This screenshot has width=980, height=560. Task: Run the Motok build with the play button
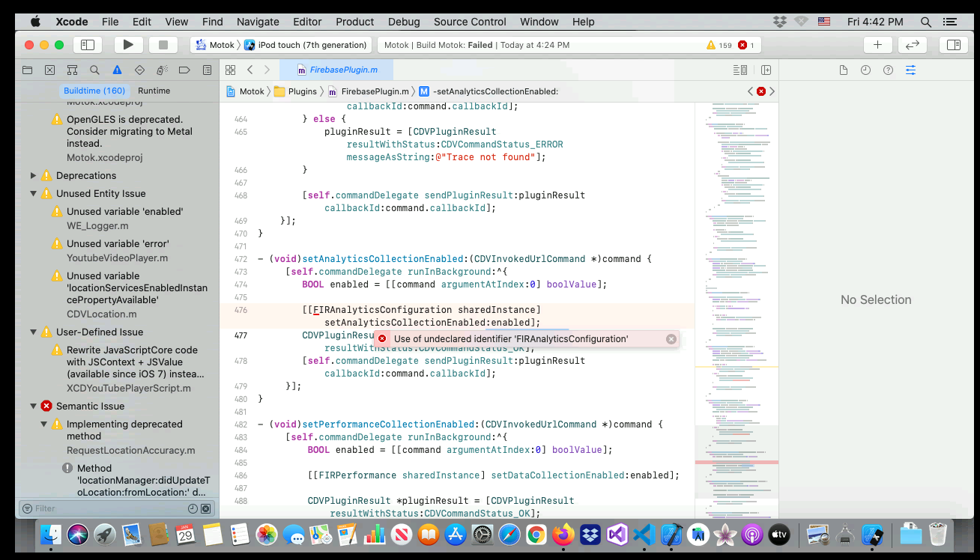coord(128,45)
